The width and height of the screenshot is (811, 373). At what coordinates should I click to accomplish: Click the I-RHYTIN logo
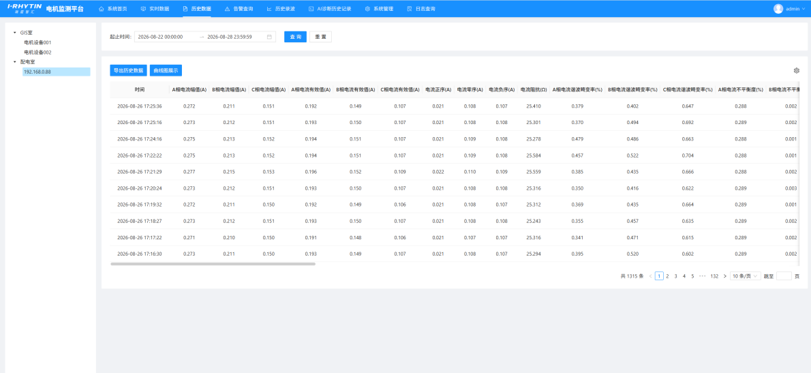(24, 8)
